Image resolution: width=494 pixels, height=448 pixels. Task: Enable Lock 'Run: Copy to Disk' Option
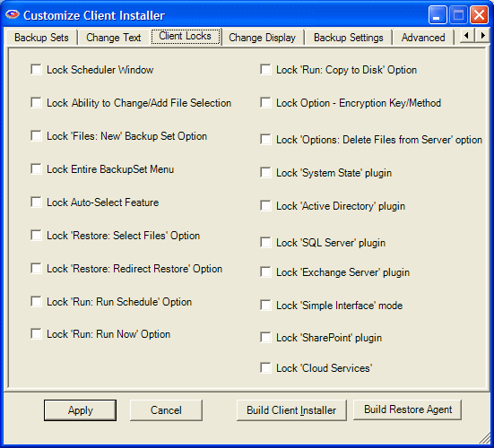[265, 70]
